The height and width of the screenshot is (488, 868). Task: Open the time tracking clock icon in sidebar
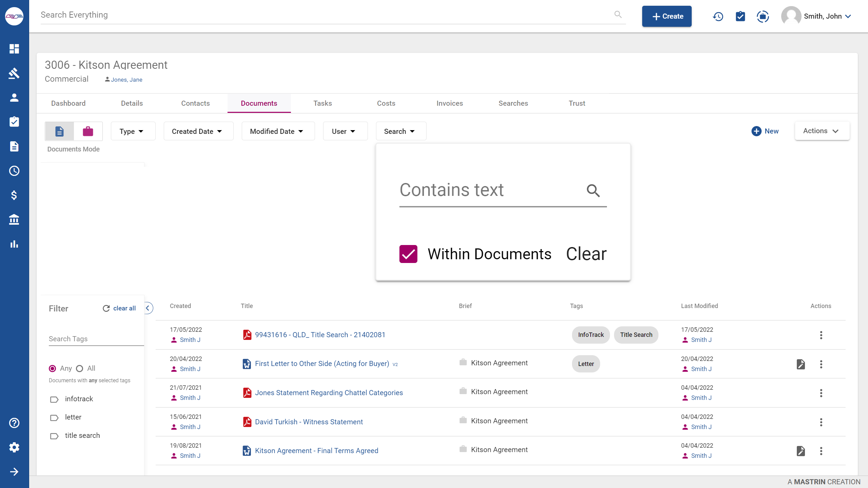14,171
